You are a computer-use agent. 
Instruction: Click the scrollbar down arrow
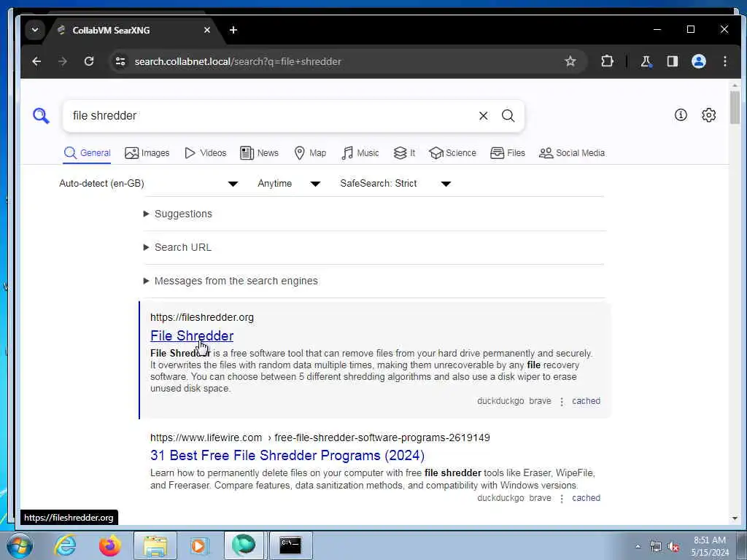(x=735, y=518)
